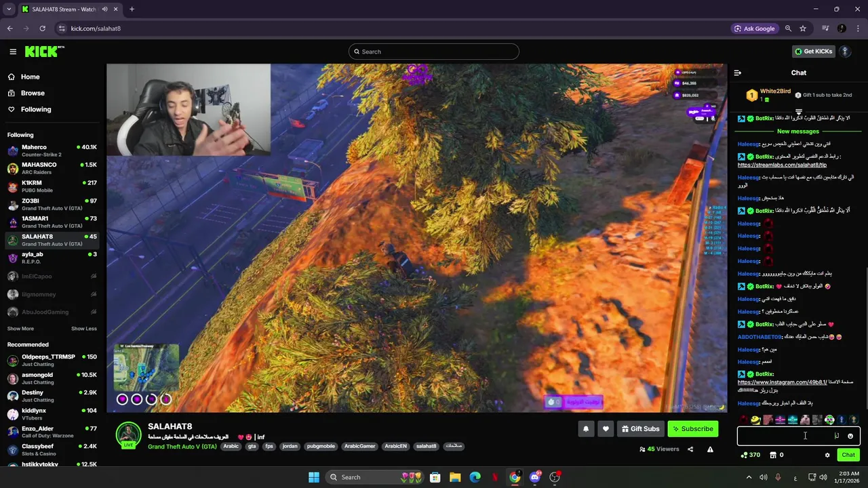The height and width of the screenshot is (488, 868).
Task: Select the ArabicGamer stream tag
Action: click(x=359, y=447)
